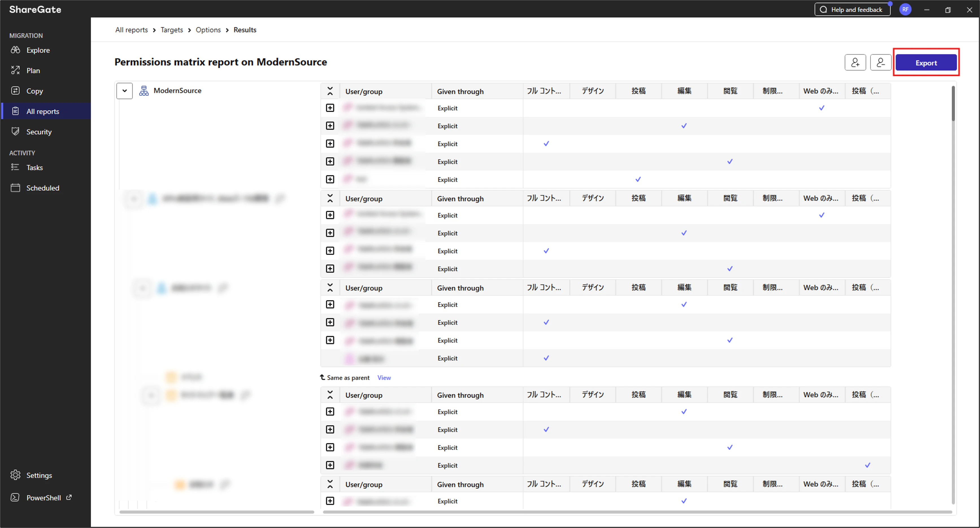Collapse the ModernSource tree node chevron

pos(124,91)
